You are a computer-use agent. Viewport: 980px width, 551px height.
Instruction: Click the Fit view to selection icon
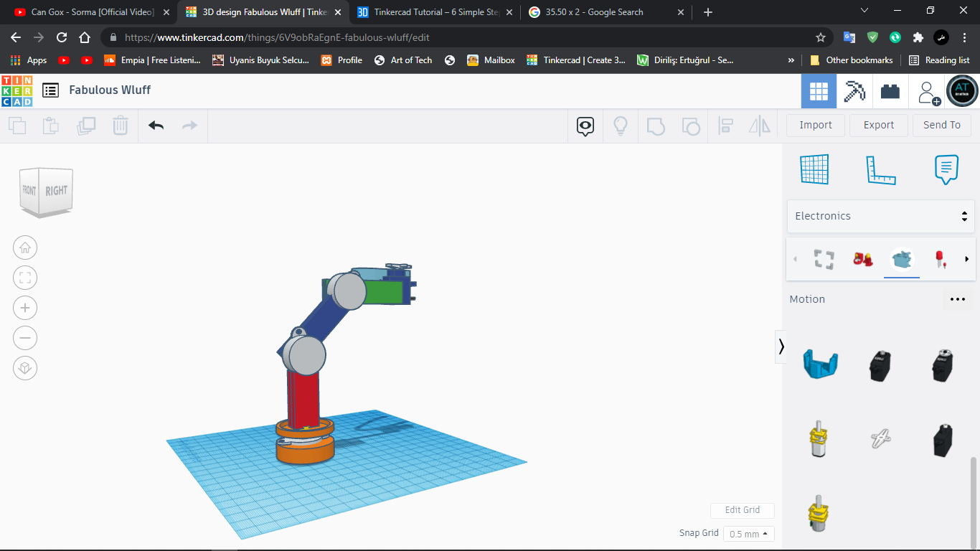coord(25,278)
